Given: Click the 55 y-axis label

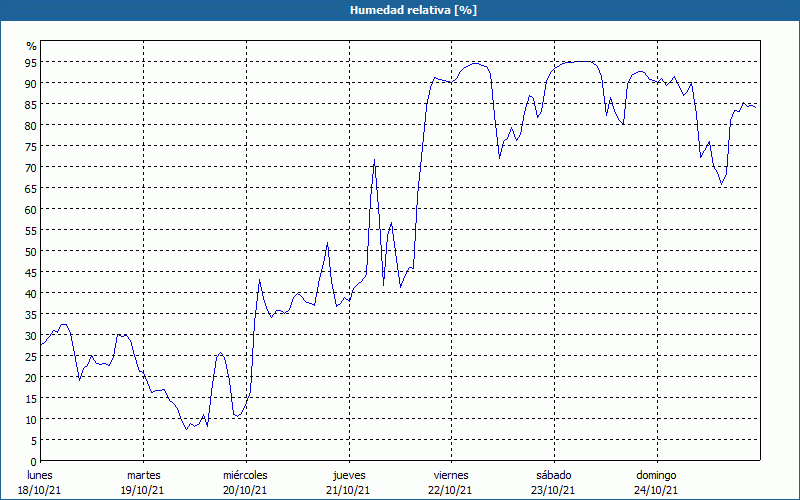Looking at the screenshot, I should tap(31, 231).
